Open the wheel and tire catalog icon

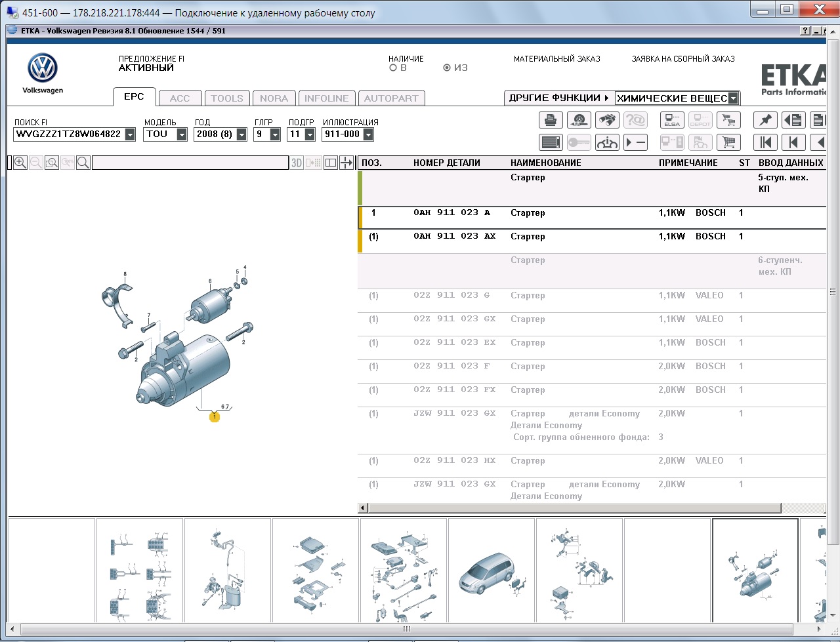point(579,120)
